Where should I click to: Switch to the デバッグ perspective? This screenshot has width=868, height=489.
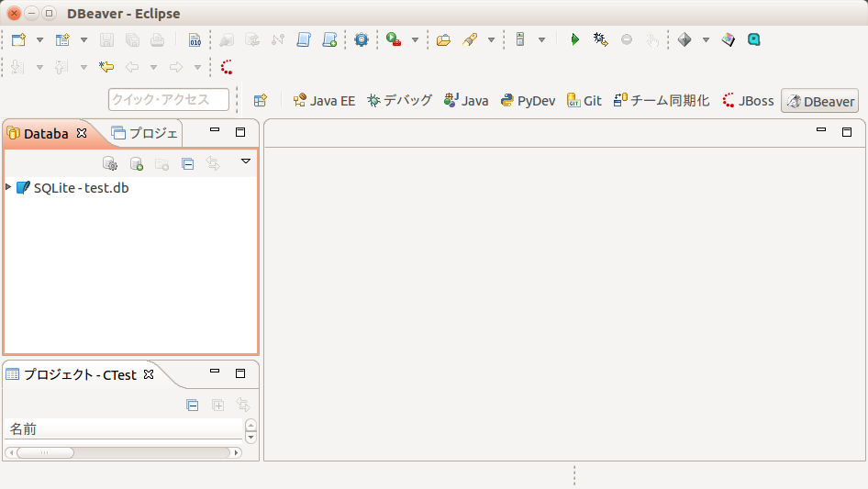point(399,101)
